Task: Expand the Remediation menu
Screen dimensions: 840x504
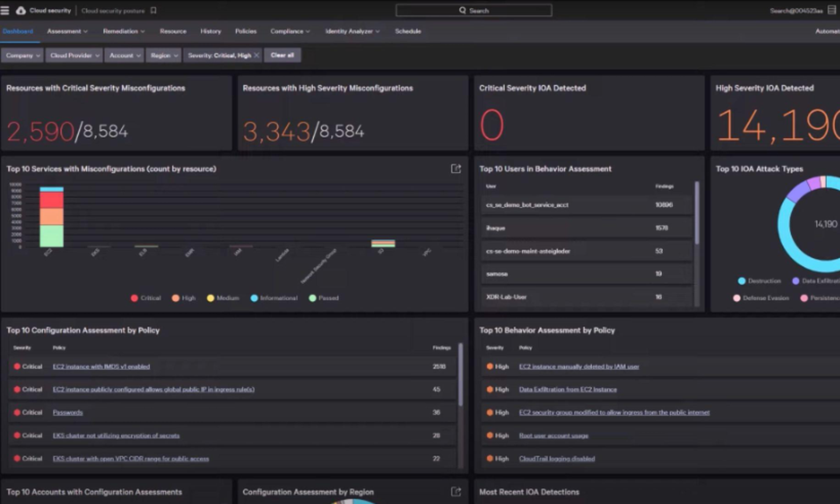Action: pos(124,31)
